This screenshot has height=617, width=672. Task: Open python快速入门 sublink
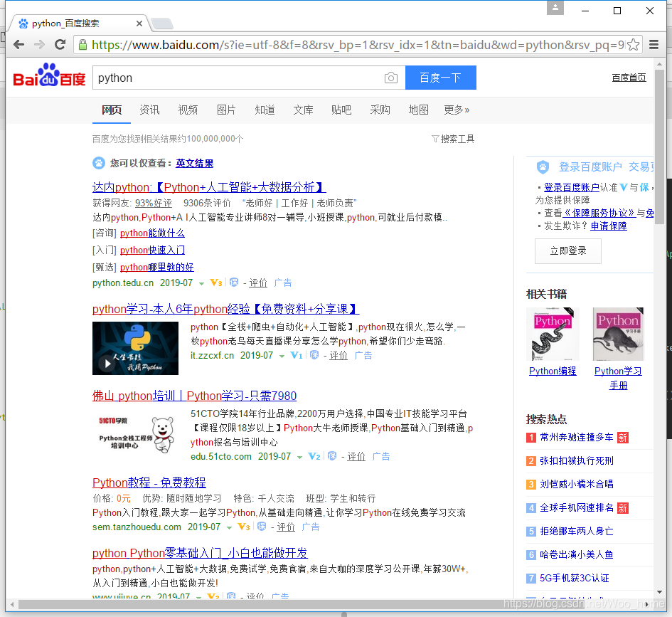coord(153,251)
